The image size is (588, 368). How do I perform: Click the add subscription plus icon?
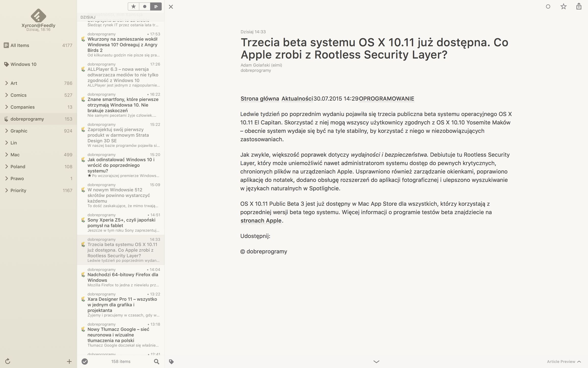pos(69,361)
